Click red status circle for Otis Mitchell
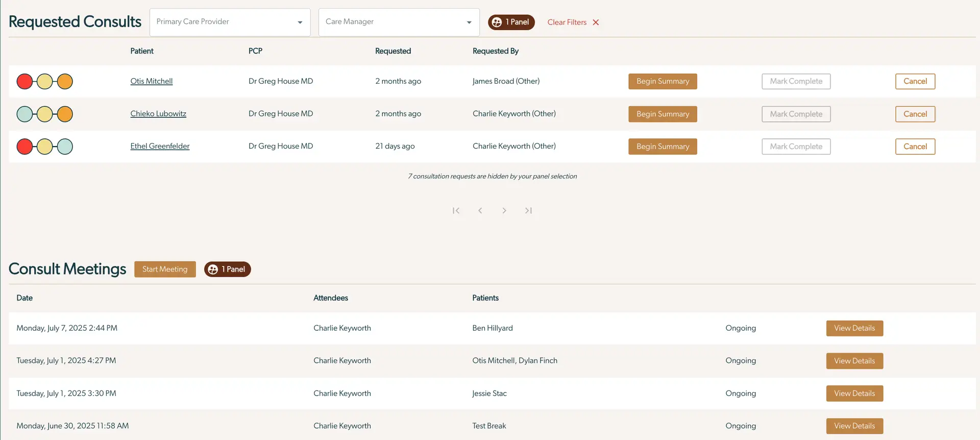The image size is (980, 440). click(24, 82)
